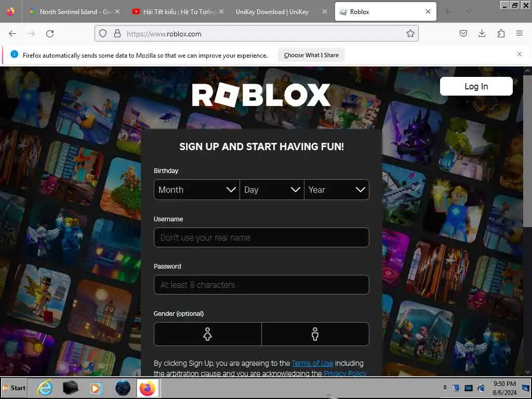Click the Gender (optional) label
Image resolution: width=532 pixels, height=399 pixels.
pos(179,313)
